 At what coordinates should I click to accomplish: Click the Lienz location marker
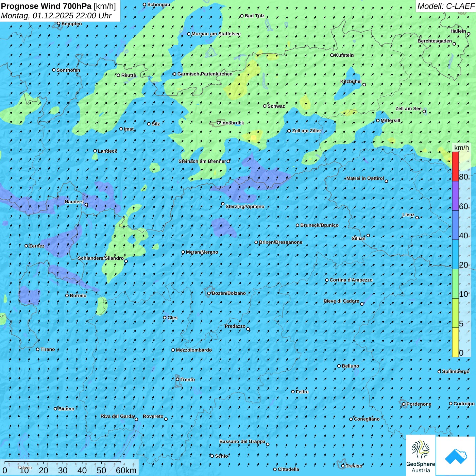coord(417,218)
